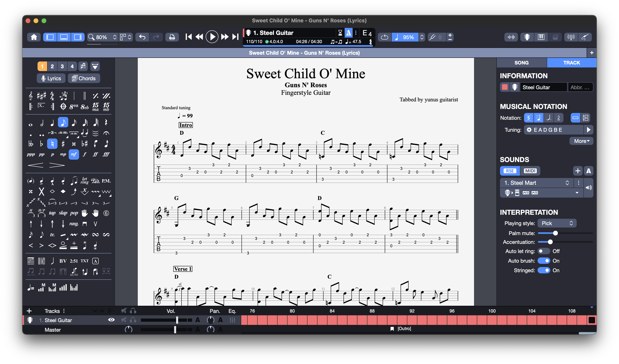Apply the natural accidental
The width and height of the screenshot is (619, 364).
tap(52, 144)
